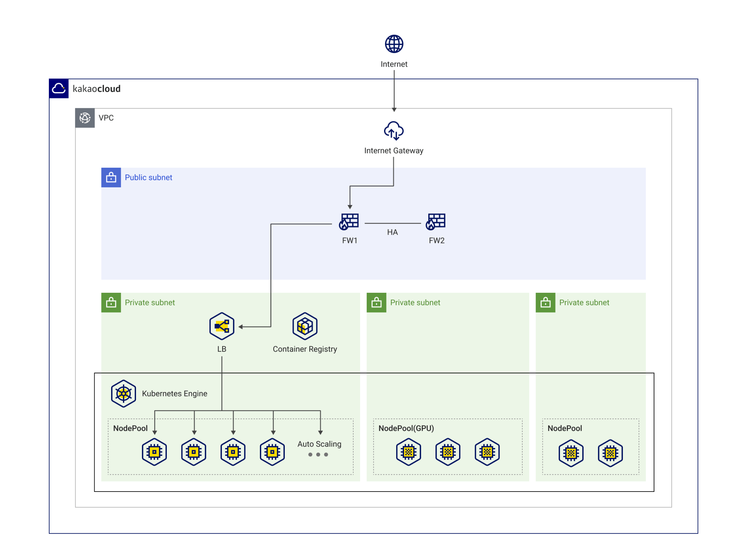Click the Public subnet text label

click(x=148, y=177)
